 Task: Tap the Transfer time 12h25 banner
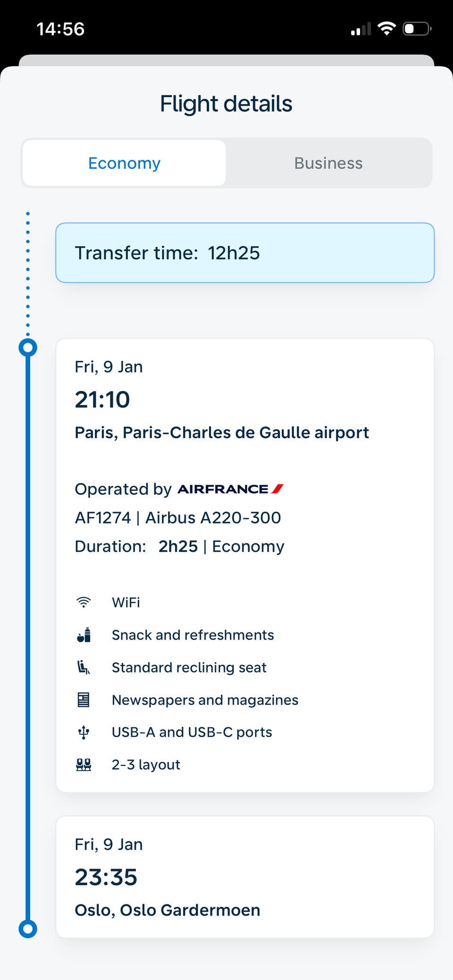tap(245, 253)
